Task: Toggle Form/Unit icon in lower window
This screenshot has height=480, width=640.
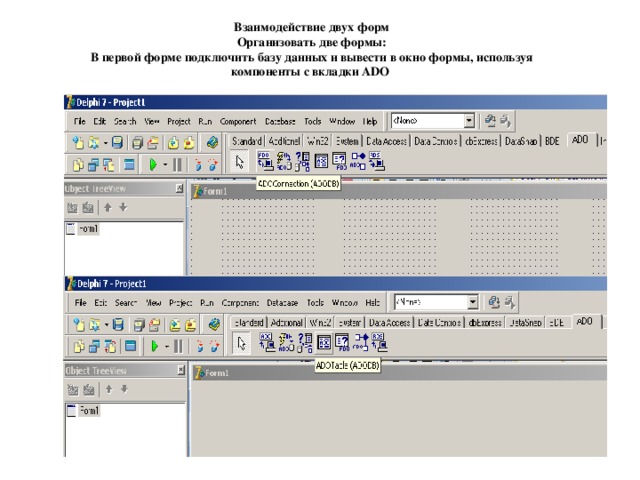Action: click(x=110, y=346)
